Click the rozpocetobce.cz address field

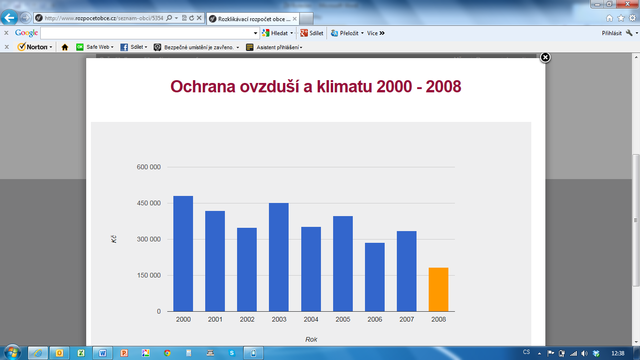pyautogui.click(x=104, y=18)
